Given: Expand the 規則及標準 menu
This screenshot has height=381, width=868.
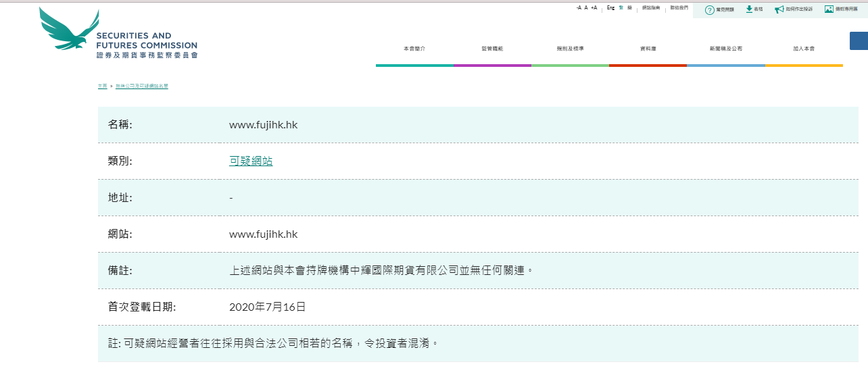Looking at the screenshot, I should pos(570,49).
